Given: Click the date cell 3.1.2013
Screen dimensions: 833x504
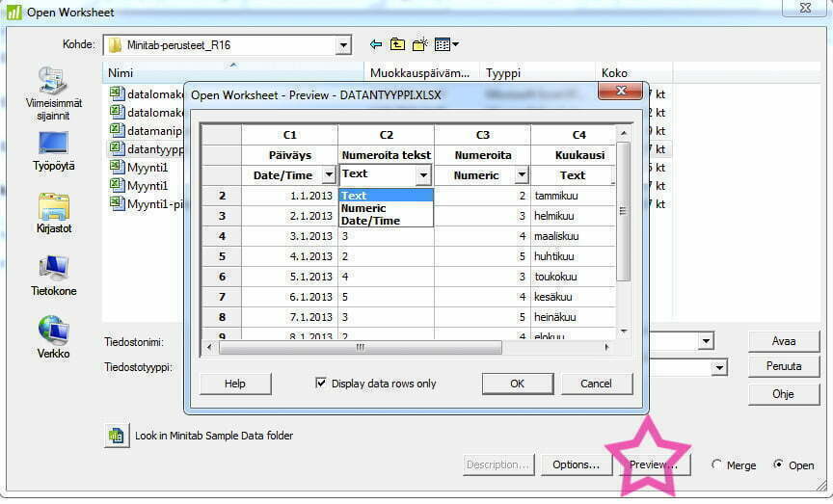Looking at the screenshot, I should [x=289, y=236].
